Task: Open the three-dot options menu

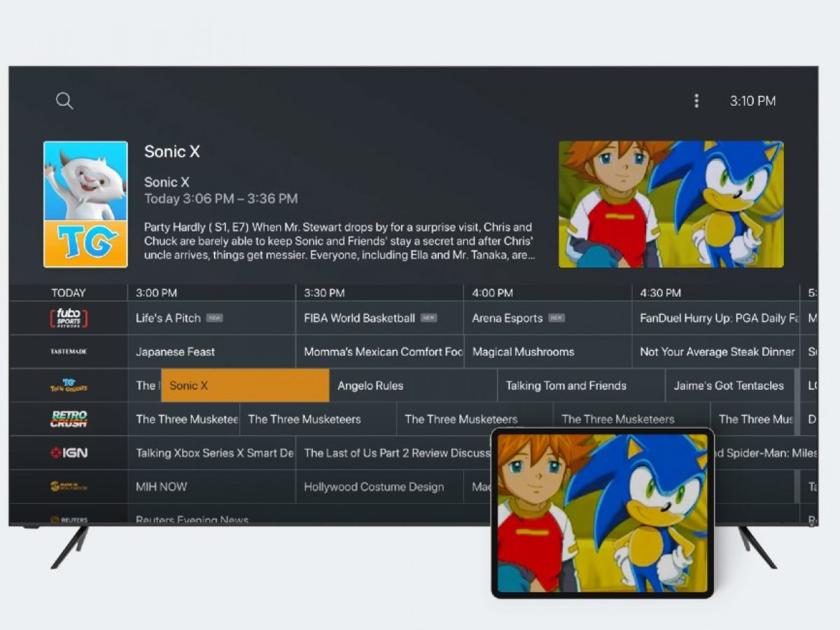Action: click(x=696, y=101)
